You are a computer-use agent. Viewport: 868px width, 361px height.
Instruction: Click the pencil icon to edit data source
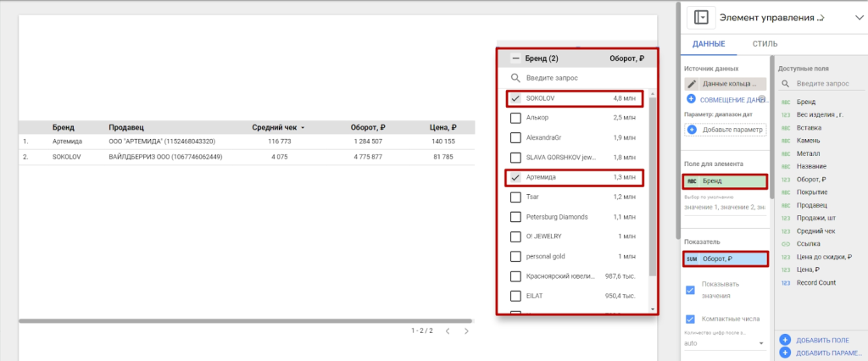[692, 84]
